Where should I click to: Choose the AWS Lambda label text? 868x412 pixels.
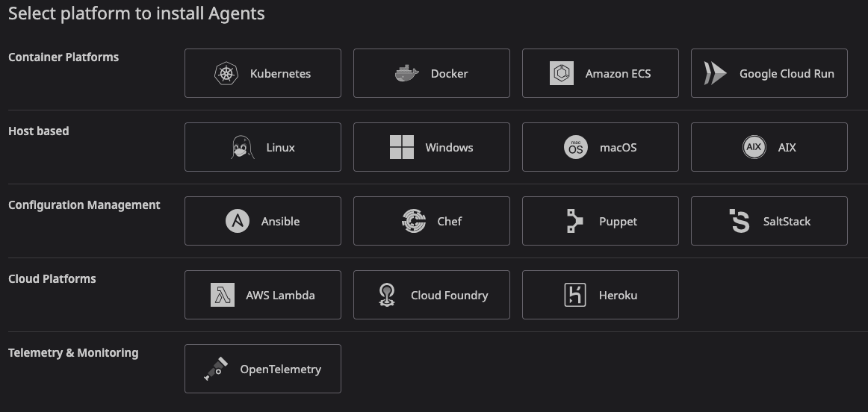click(x=280, y=296)
